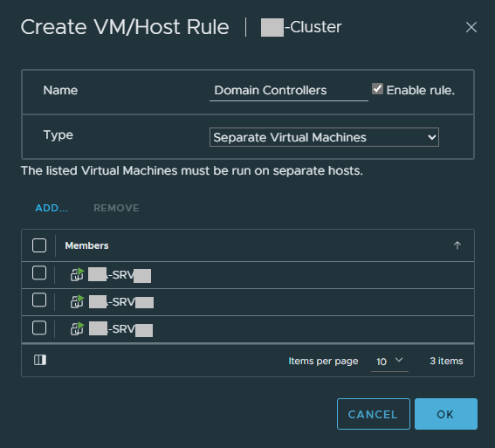Sort Members column using arrow icon

457,245
